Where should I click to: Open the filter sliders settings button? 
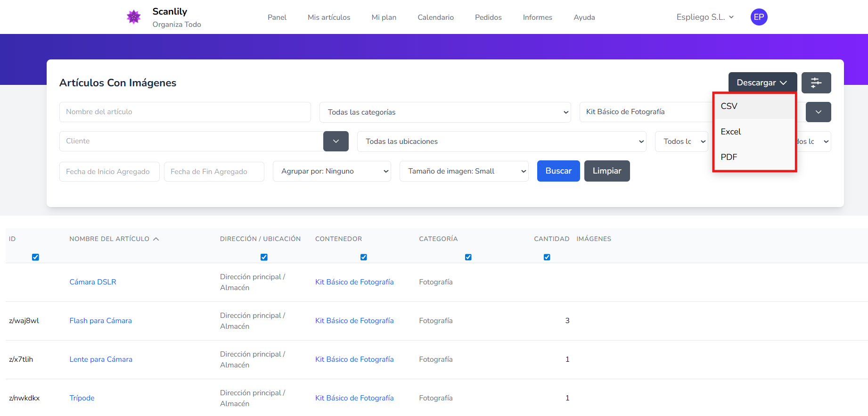click(816, 83)
